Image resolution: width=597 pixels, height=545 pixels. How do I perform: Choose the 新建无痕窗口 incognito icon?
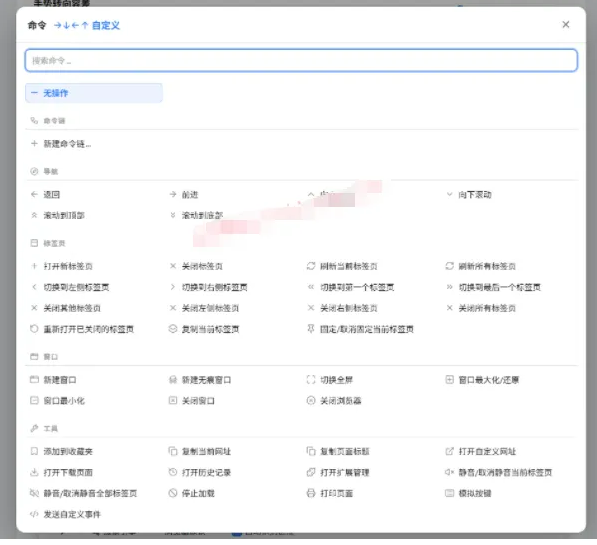pos(173,380)
